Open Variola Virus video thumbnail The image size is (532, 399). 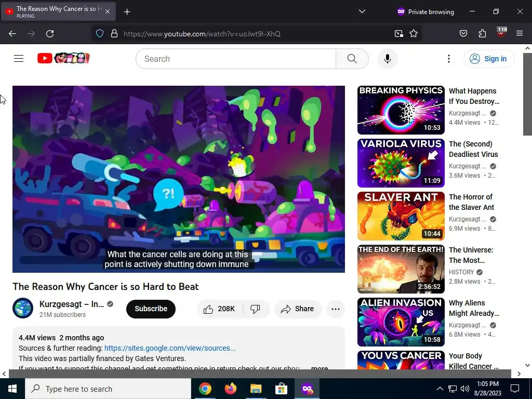401,163
